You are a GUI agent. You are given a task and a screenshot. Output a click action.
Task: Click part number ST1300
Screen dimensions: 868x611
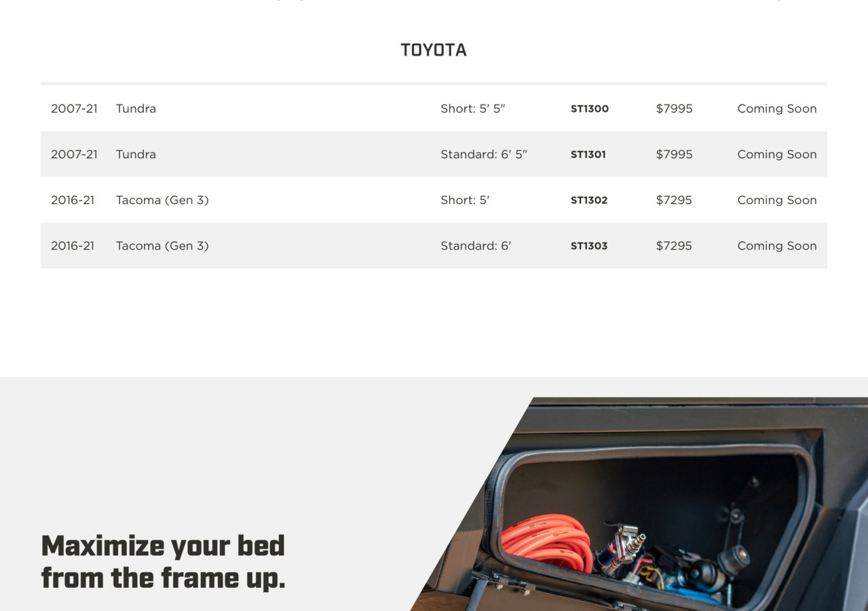[589, 109]
